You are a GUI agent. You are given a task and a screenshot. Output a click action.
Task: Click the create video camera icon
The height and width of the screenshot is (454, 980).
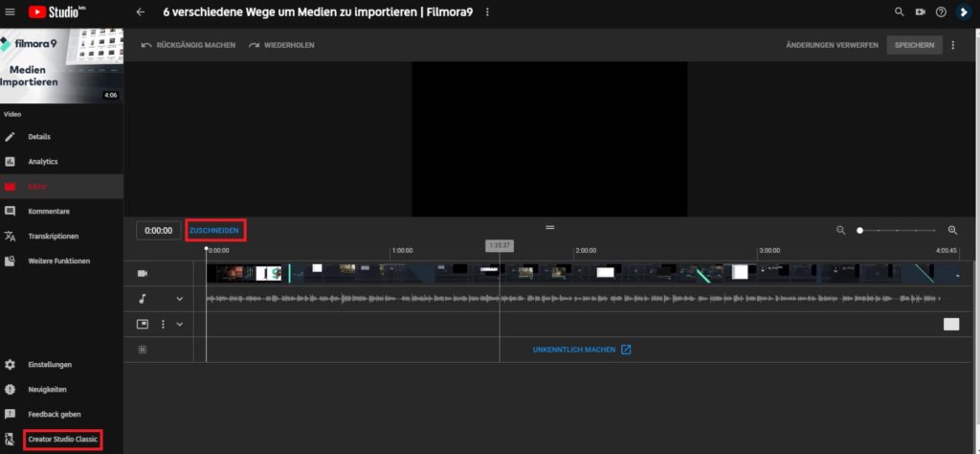tap(920, 11)
